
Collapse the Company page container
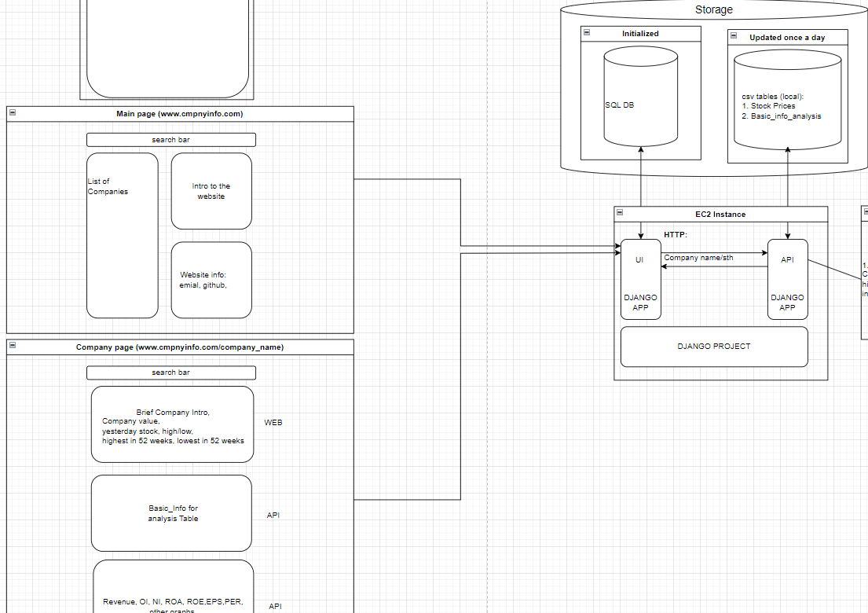point(13,345)
